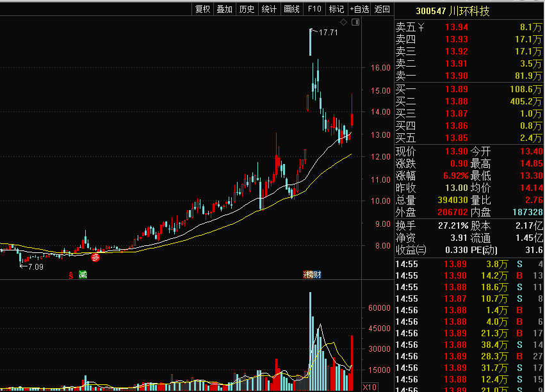The height and width of the screenshot is (392, 545).
Task: Click the red S marker icon
Action: pyautogui.click(x=71, y=275)
